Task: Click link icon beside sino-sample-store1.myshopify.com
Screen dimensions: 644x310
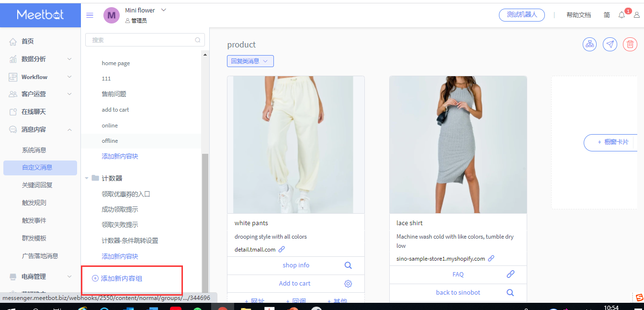Action: click(x=491, y=258)
